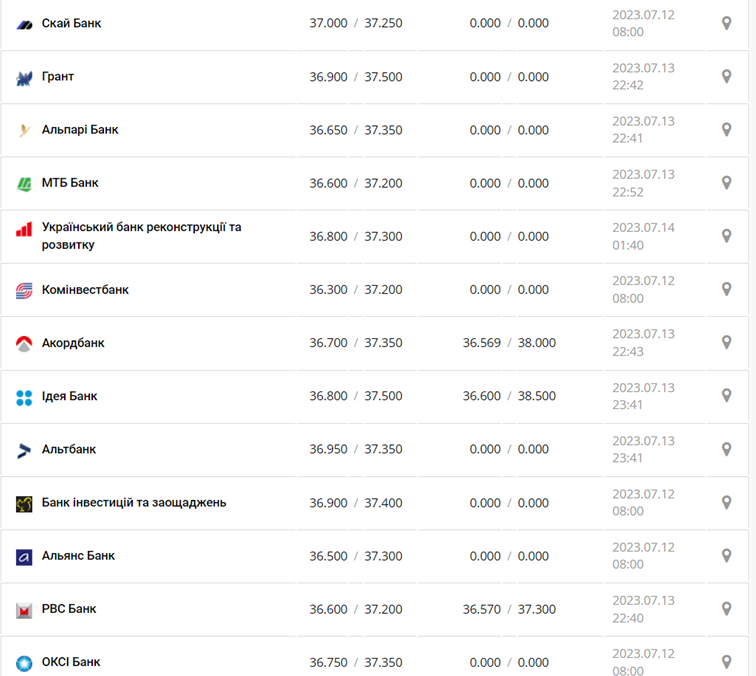
Task: Click the РВС Банк logo icon
Action: point(24,609)
